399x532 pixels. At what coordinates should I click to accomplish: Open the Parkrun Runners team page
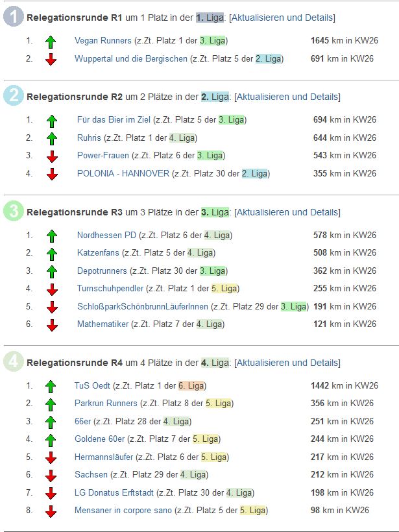(x=106, y=404)
